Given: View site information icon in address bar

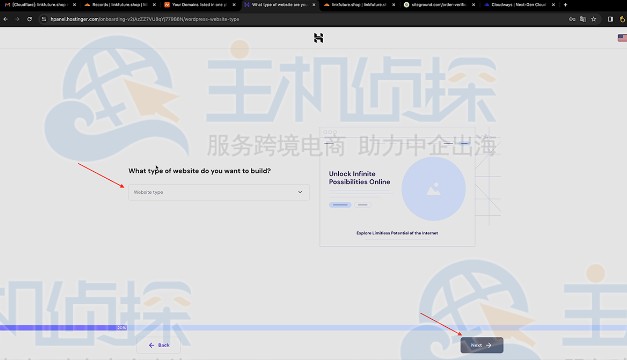Looking at the screenshot, I should (x=44, y=19).
